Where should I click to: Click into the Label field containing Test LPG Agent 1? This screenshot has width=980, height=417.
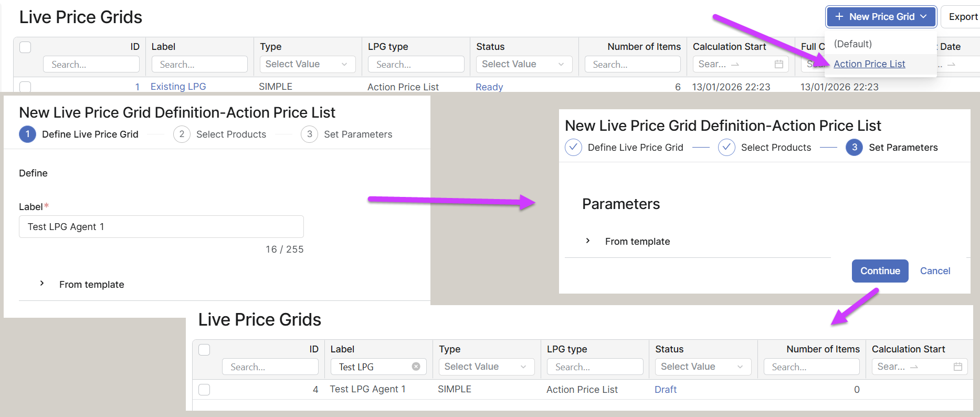(161, 227)
